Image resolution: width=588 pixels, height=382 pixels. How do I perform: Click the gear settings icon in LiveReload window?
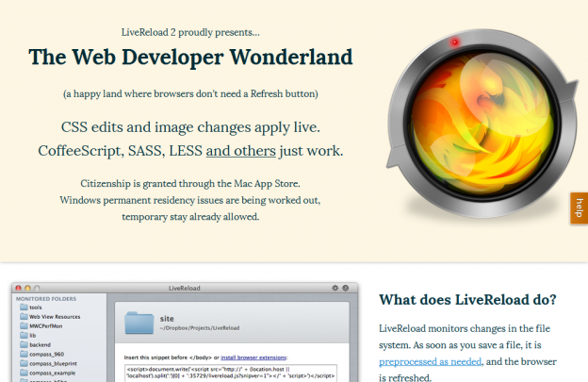335,288
